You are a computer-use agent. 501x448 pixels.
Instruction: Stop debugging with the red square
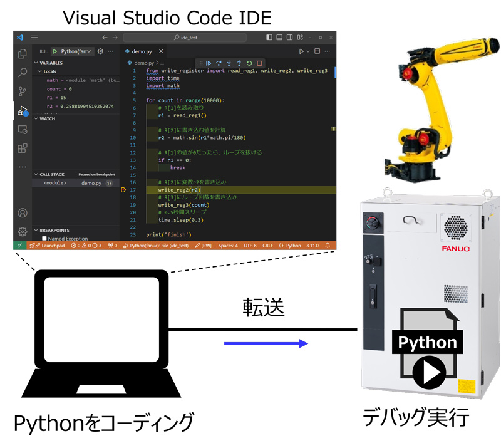[259, 63]
